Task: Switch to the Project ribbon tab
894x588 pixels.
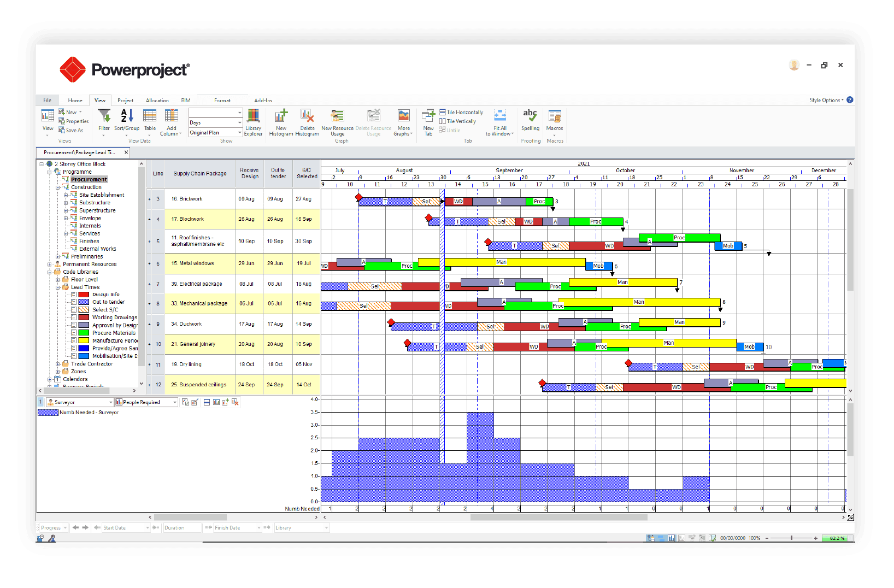Action: click(125, 100)
